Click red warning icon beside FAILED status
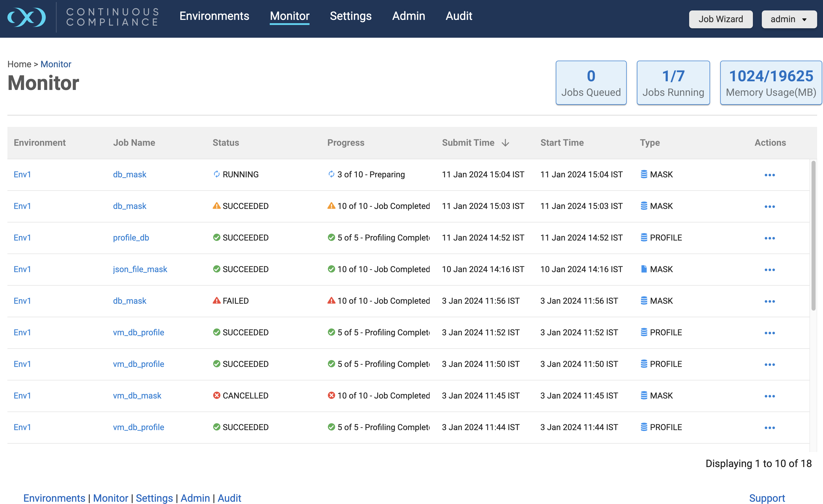This screenshot has width=823, height=504. pyautogui.click(x=216, y=300)
